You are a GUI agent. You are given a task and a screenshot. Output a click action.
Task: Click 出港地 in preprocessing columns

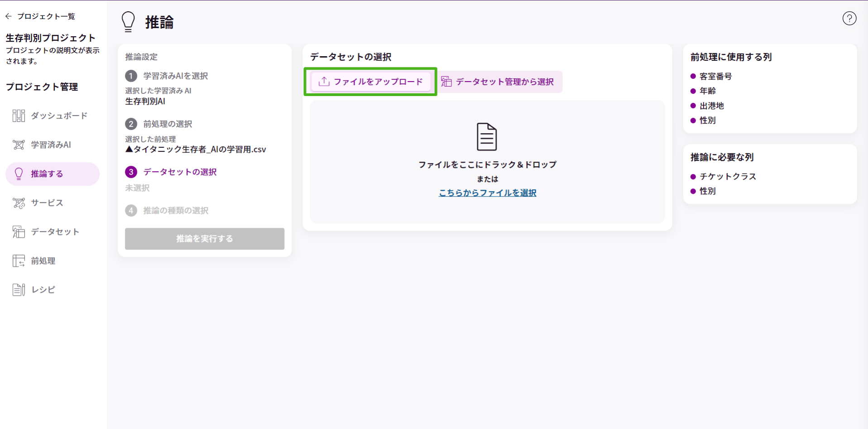(x=712, y=106)
